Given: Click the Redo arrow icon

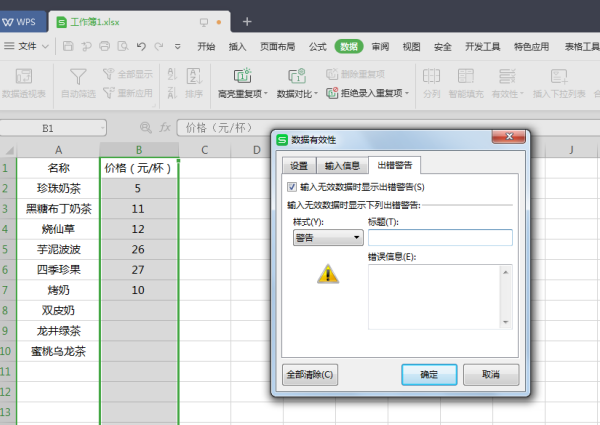Looking at the screenshot, I should (x=159, y=46).
